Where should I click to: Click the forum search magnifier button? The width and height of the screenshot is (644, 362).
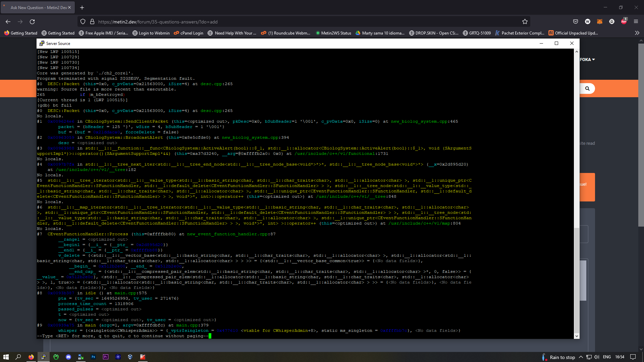point(587,88)
